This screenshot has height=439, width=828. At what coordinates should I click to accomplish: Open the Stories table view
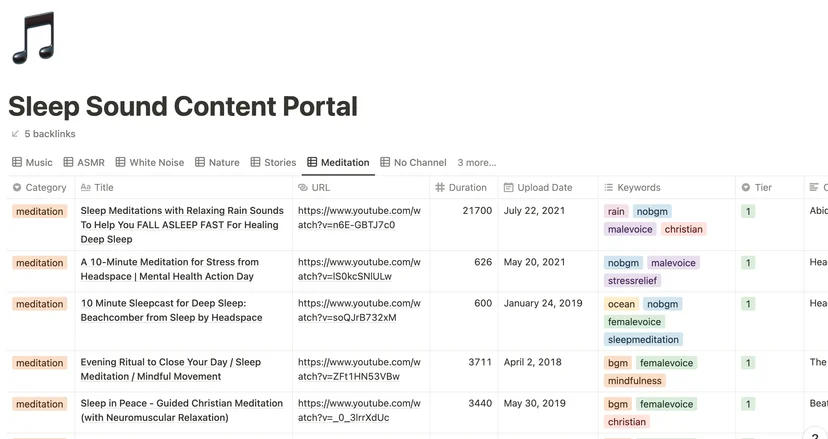pyautogui.click(x=273, y=162)
